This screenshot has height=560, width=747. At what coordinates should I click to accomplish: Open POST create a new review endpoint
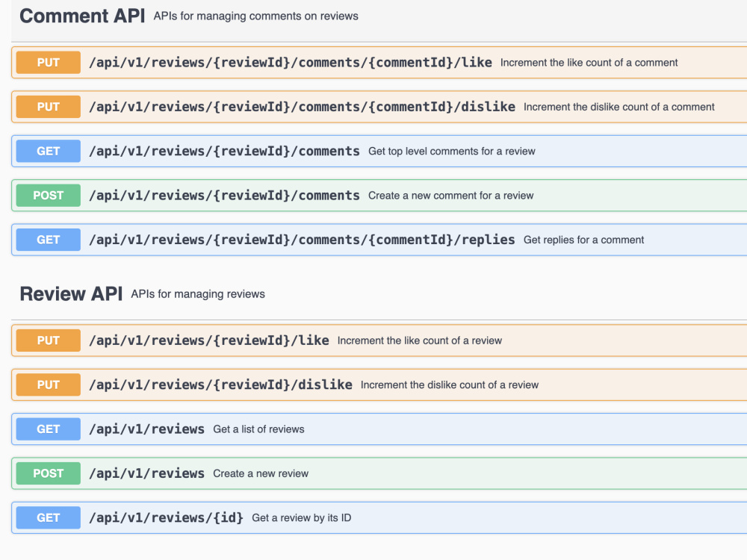pyautogui.click(x=379, y=473)
